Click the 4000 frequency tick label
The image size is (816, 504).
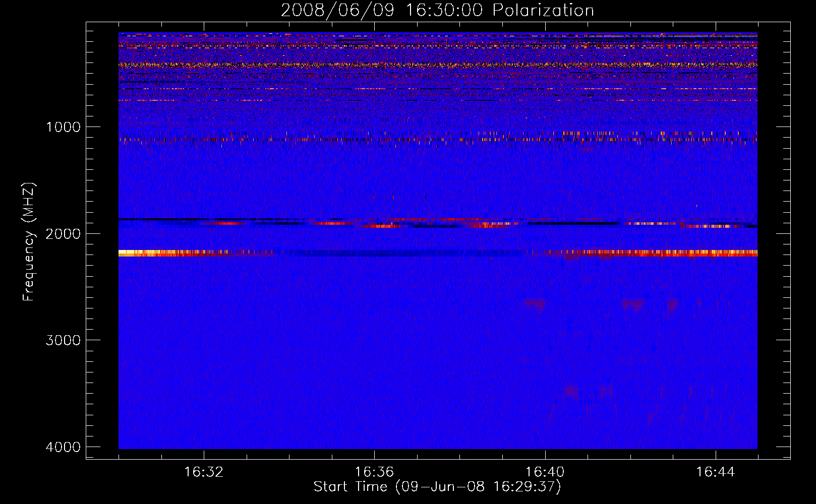[63, 447]
